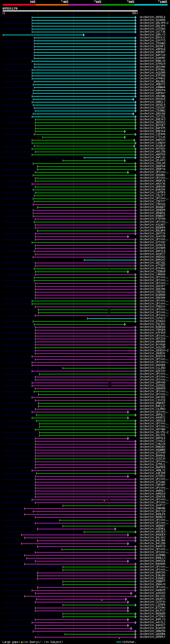
Task: Select UniRef100_B6QQ68 entry
Action: (152, 614)
